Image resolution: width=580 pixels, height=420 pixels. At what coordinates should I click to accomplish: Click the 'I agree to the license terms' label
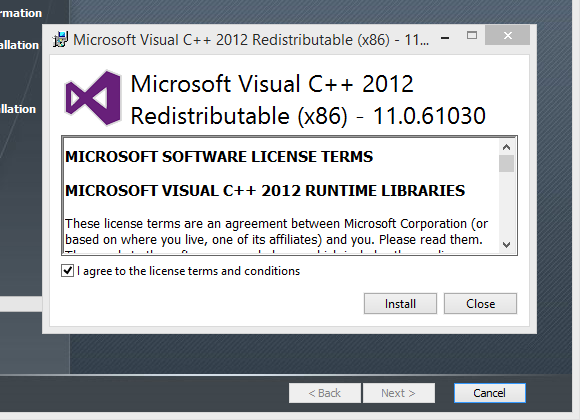[x=188, y=271]
